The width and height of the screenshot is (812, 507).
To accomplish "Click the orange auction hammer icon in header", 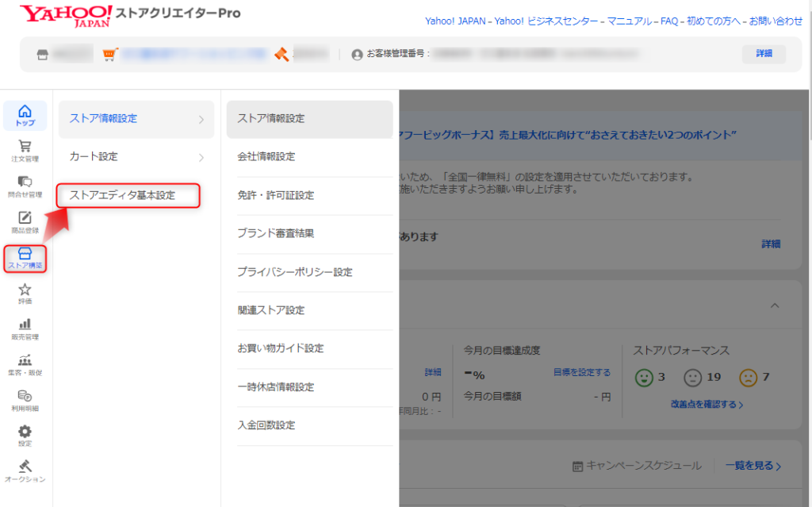I will click(282, 54).
